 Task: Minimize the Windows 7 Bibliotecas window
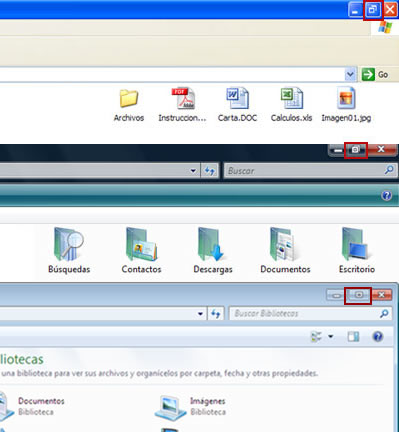point(336,295)
